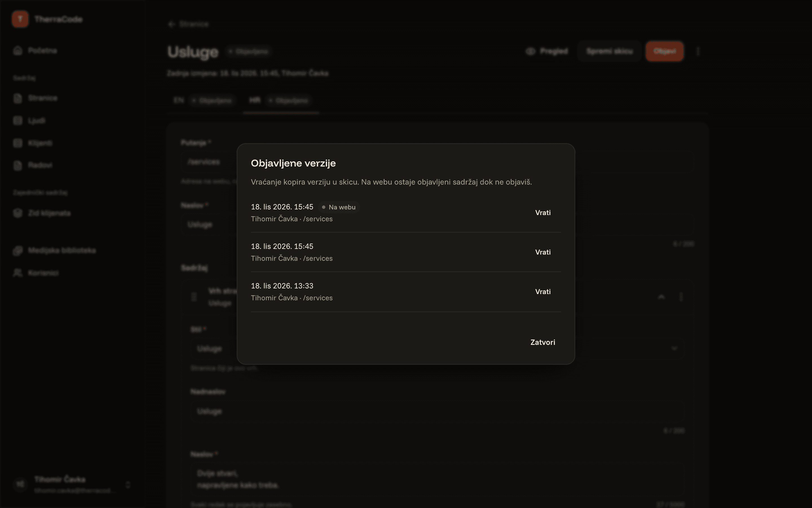Open the Ljudi icon in the sidebar

click(18, 121)
